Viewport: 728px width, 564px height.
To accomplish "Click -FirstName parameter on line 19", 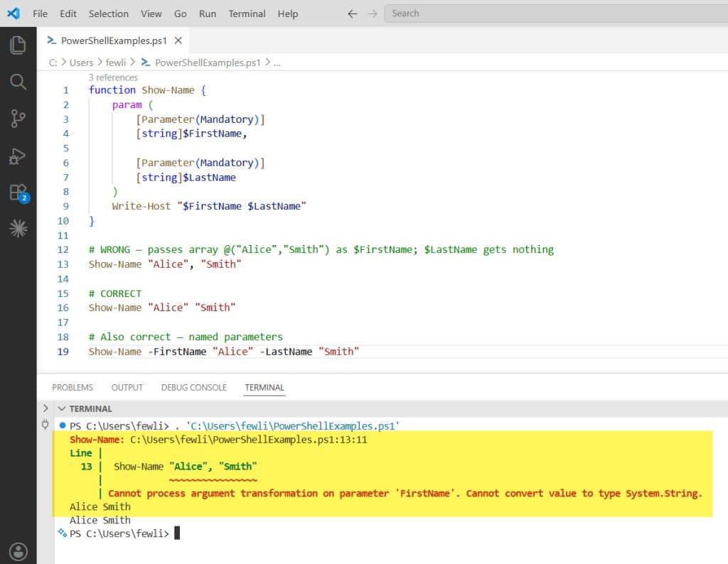I will coord(177,352).
